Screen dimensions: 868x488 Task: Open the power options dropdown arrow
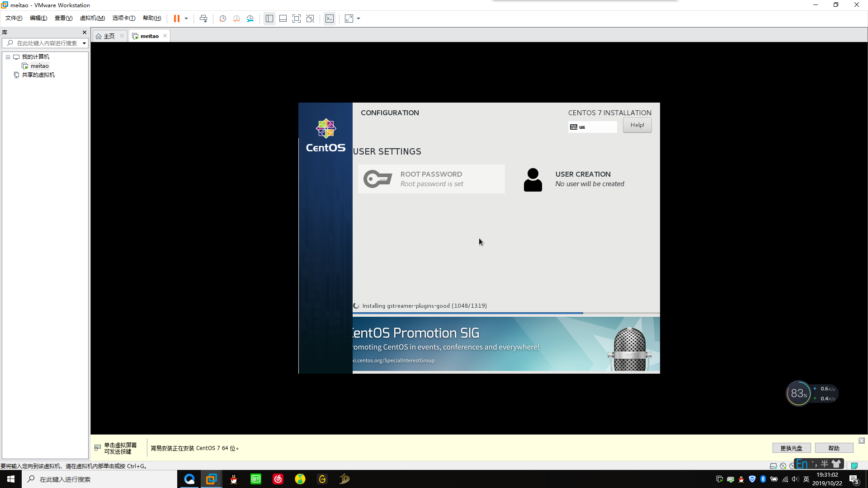(186, 19)
